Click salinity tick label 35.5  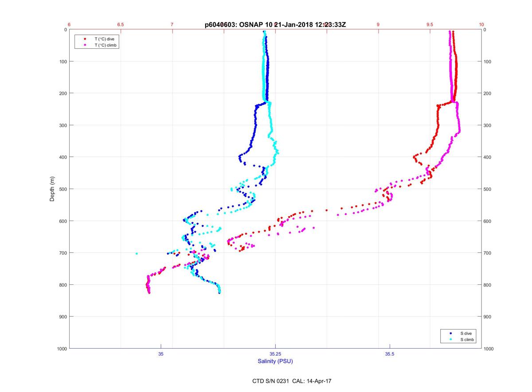tap(390, 354)
